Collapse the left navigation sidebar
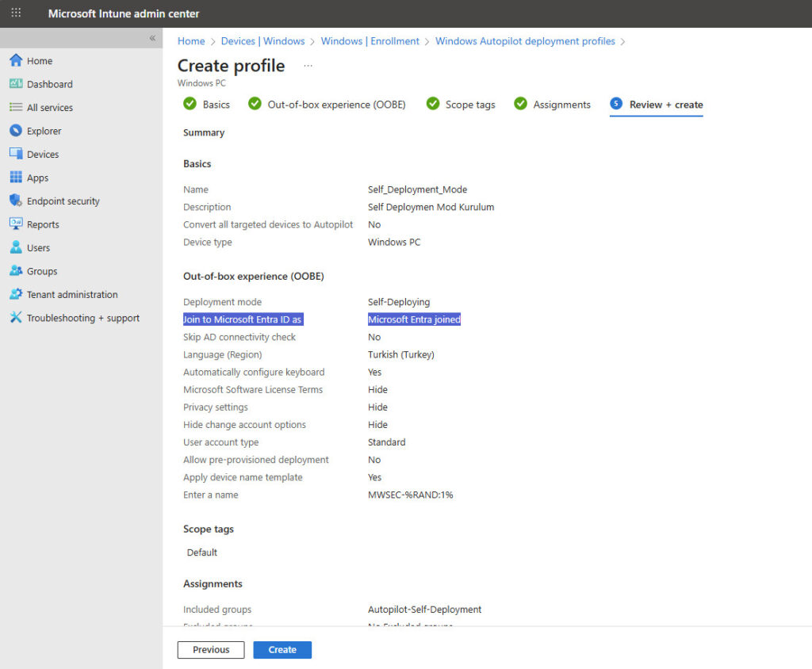This screenshot has height=669, width=812. (x=152, y=38)
